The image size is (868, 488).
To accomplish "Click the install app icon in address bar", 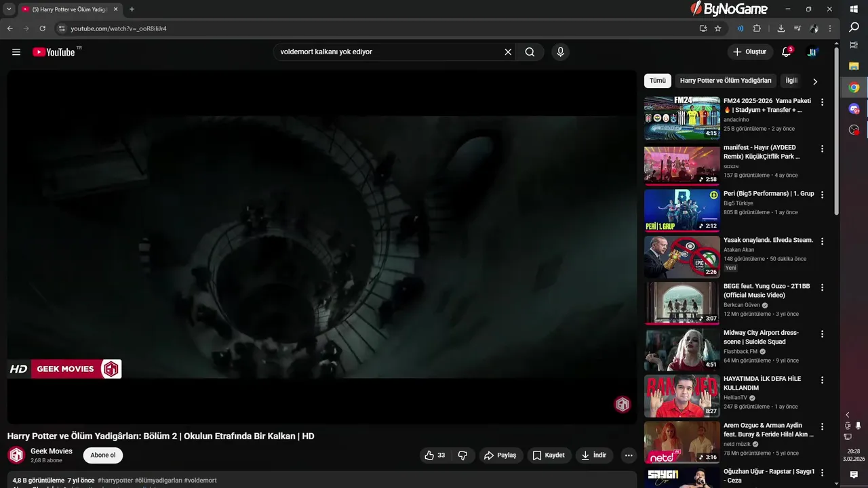I will [703, 28].
